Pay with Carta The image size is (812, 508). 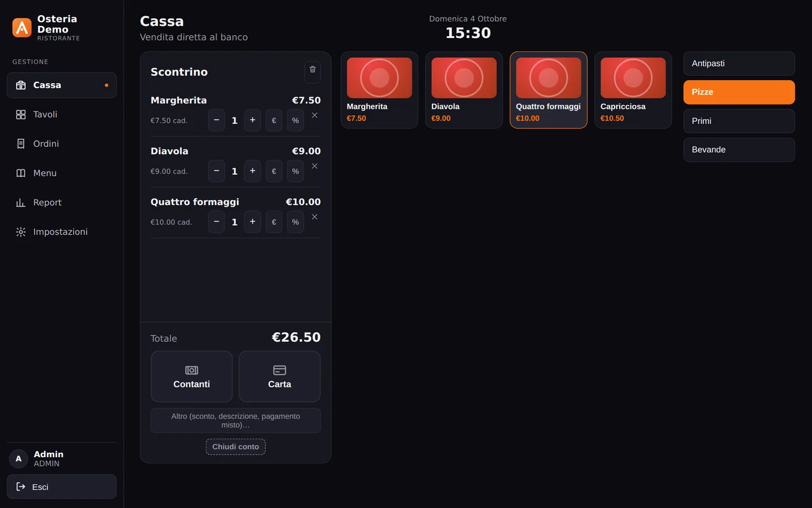[x=280, y=376]
